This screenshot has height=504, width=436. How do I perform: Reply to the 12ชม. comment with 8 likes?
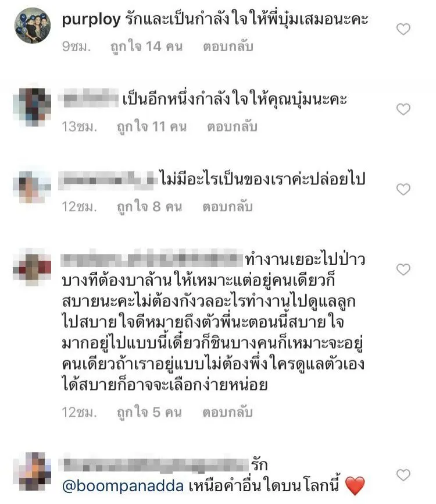coord(228,207)
